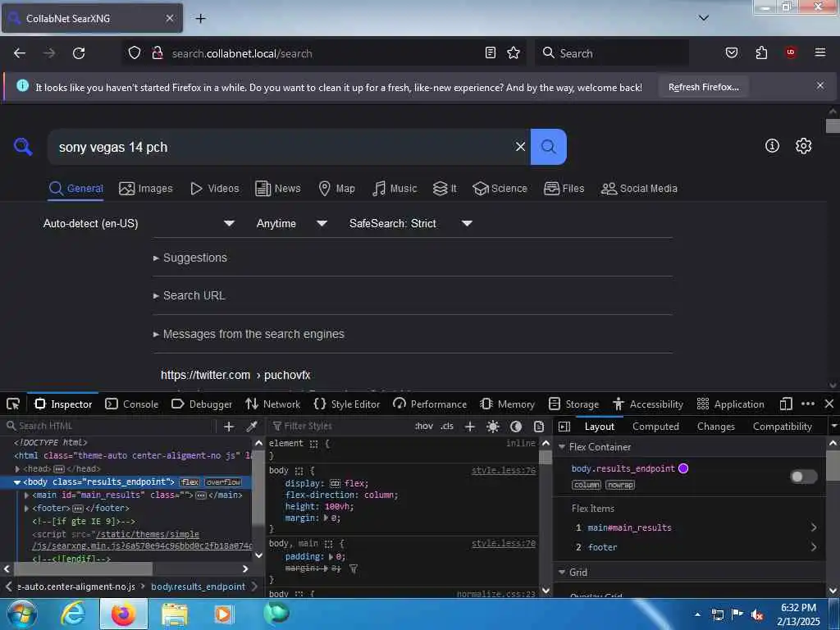This screenshot has width=840, height=630.
Task: Toggle the :hov pseudo-class panel
Action: tap(424, 427)
